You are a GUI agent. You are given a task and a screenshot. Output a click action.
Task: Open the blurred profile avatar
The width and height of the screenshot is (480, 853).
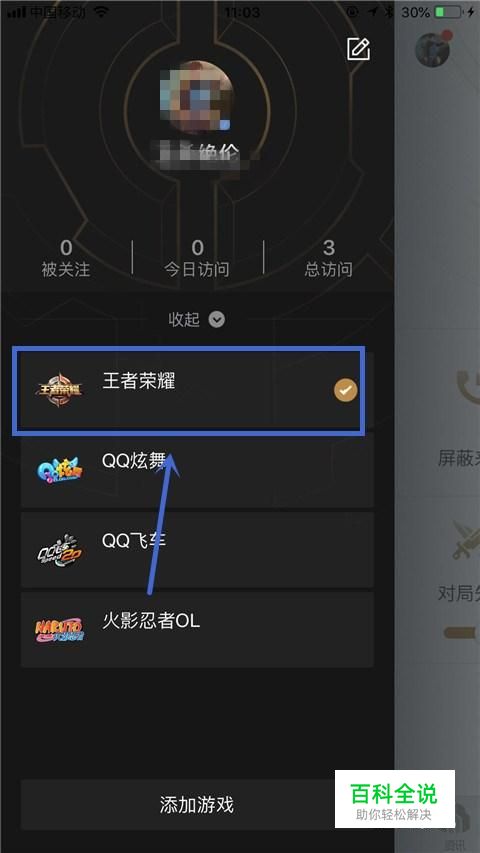click(197, 98)
